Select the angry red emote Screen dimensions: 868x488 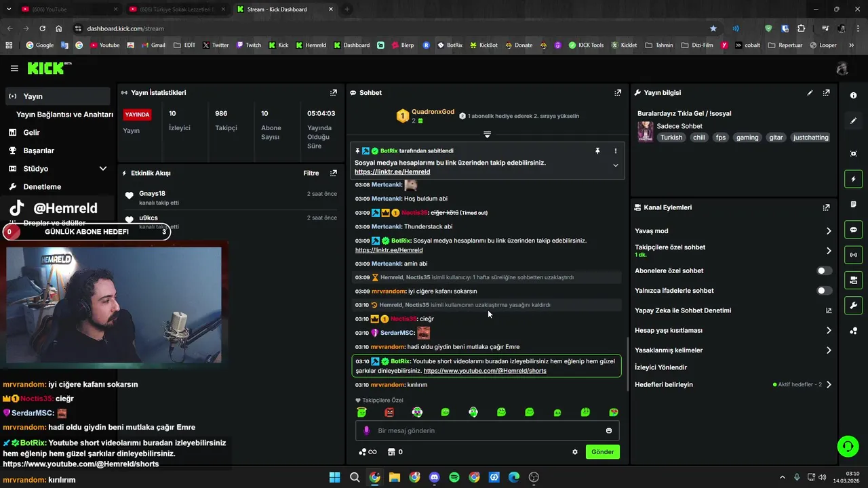[389, 412]
